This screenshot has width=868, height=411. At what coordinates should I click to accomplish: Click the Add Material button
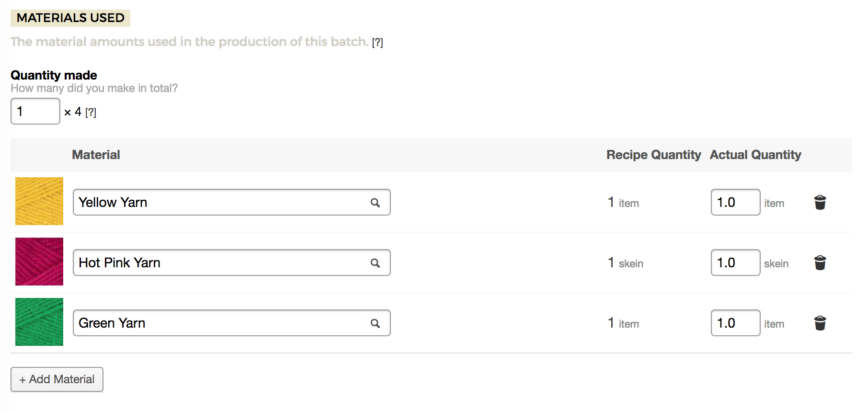(57, 379)
